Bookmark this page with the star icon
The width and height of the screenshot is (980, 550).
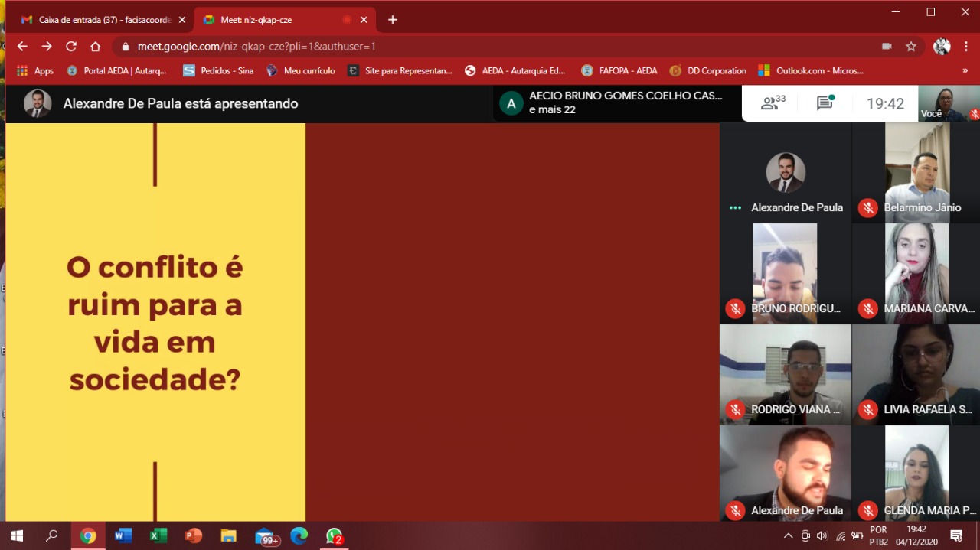point(911,47)
